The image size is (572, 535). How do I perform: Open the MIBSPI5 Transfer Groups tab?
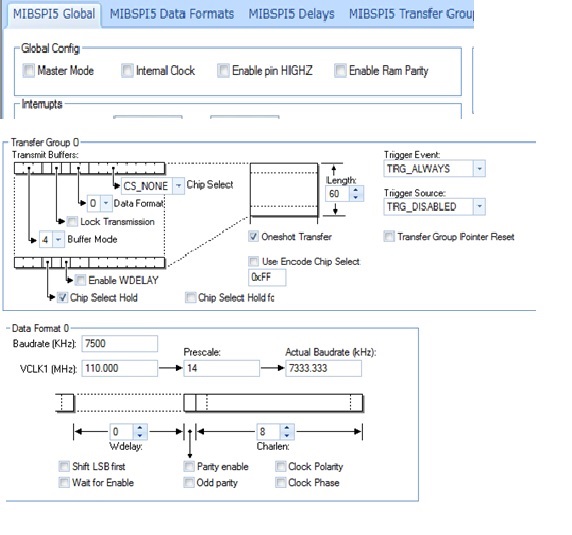[411, 15]
